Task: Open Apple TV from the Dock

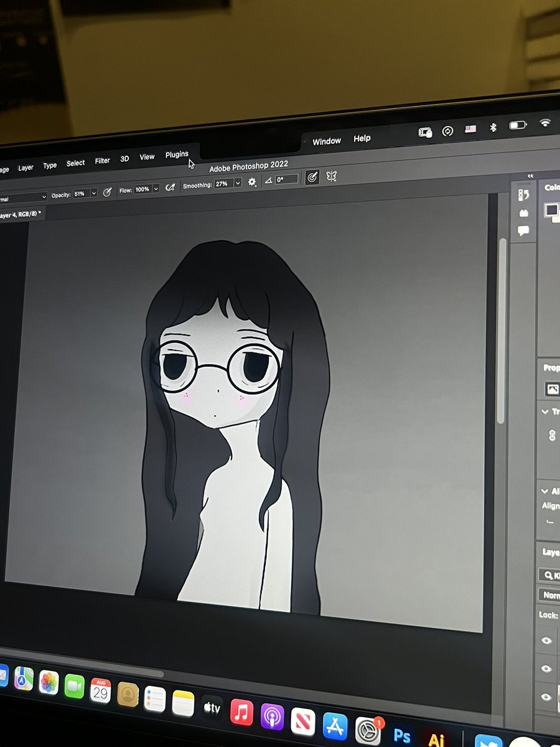Action: pos(212,707)
